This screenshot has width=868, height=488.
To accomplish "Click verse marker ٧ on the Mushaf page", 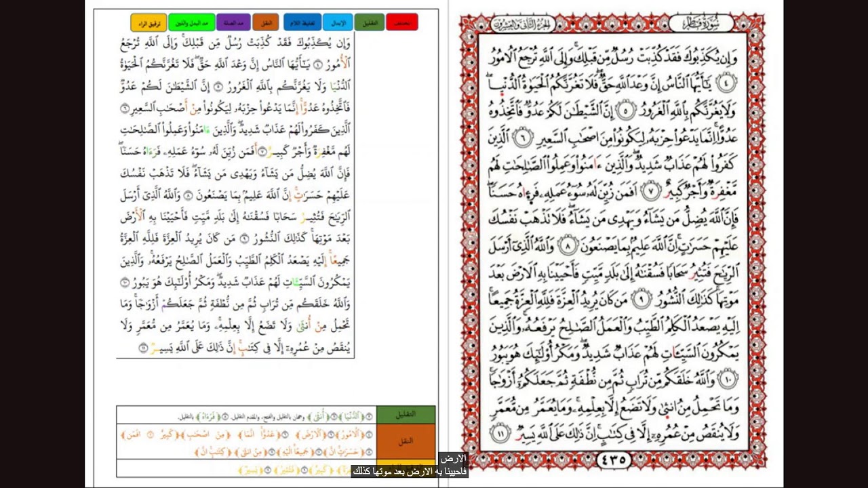I will pos(650,191).
